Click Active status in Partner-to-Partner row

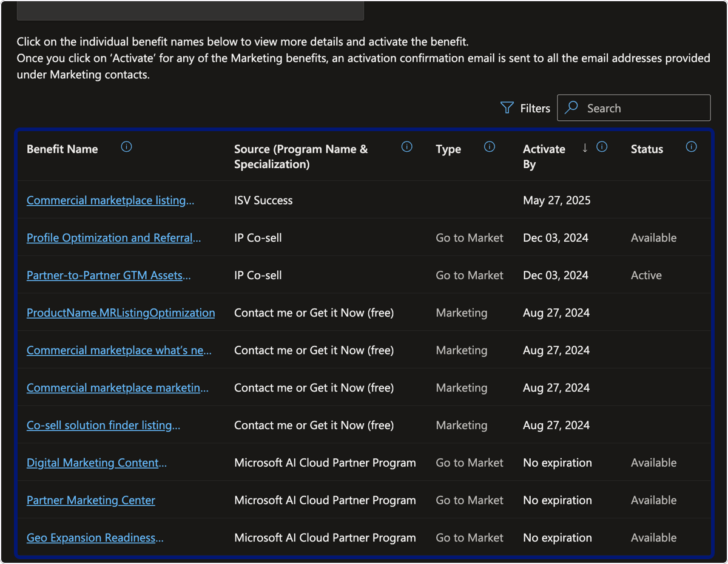point(646,276)
